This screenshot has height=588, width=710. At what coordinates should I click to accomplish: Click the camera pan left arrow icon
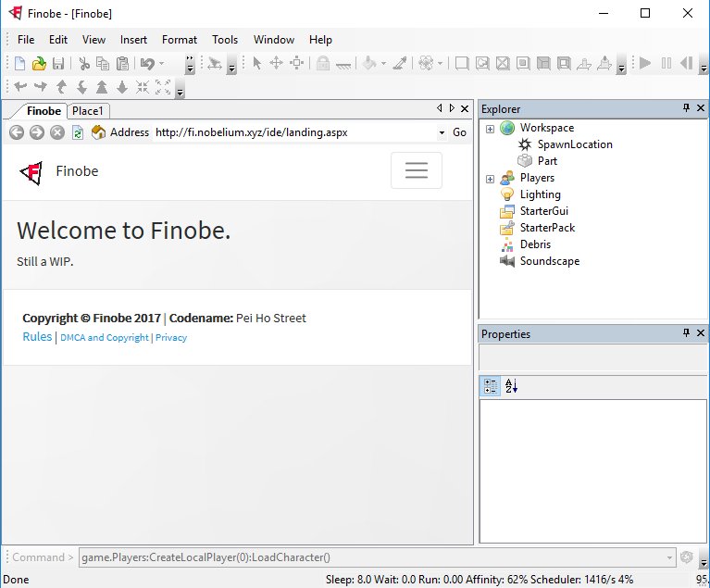pyautogui.click(x=20, y=86)
